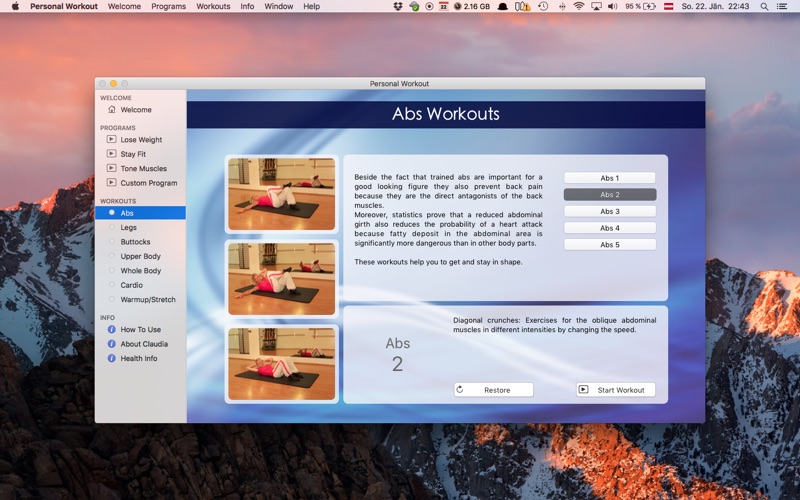Image resolution: width=800 pixels, height=500 pixels.
Task: Open the Spotlight search icon in menu bar
Action: (x=764, y=6)
